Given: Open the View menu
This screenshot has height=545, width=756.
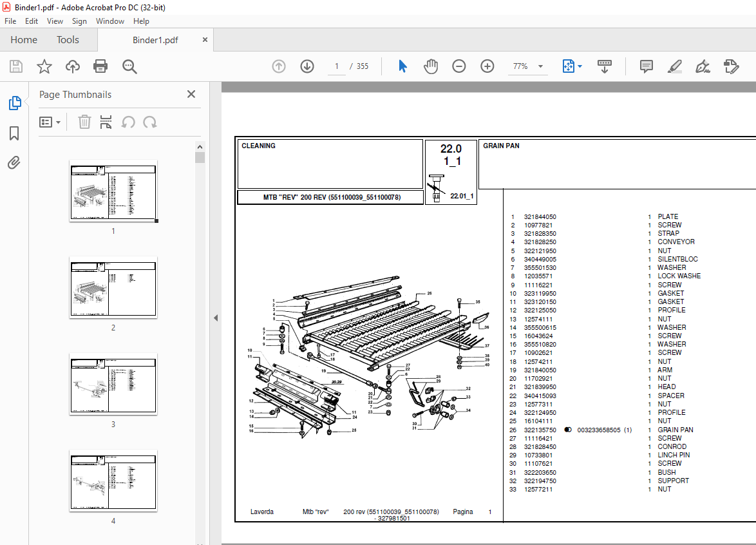Looking at the screenshot, I should tap(55, 21).
